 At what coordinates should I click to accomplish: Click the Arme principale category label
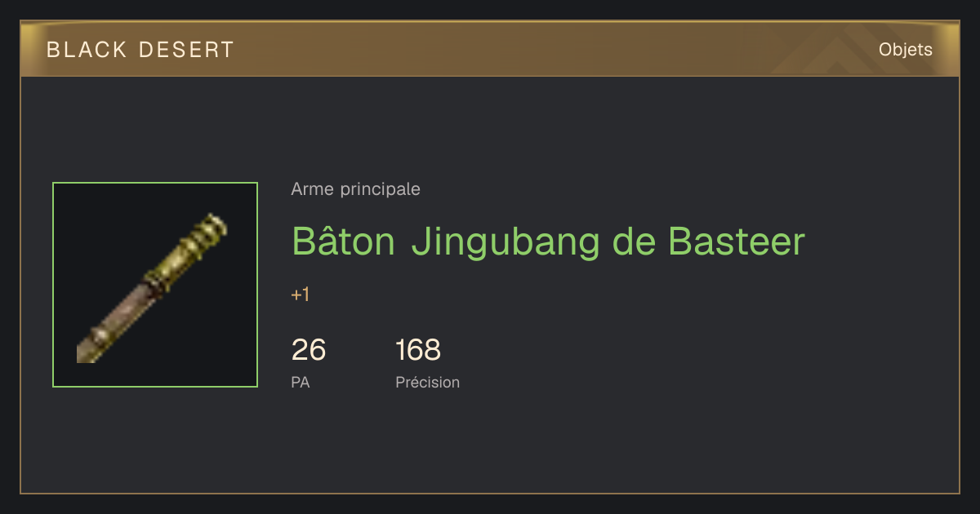[355, 189]
